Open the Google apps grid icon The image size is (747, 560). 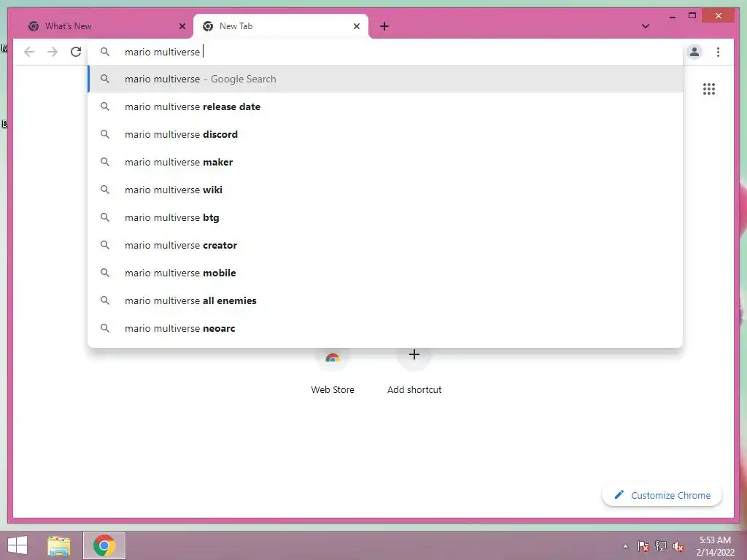(709, 89)
